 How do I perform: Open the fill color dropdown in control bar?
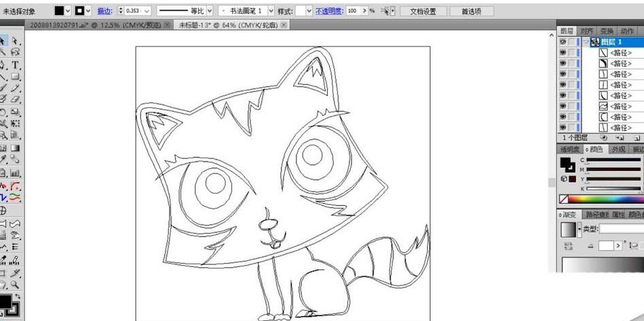tap(67, 11)
